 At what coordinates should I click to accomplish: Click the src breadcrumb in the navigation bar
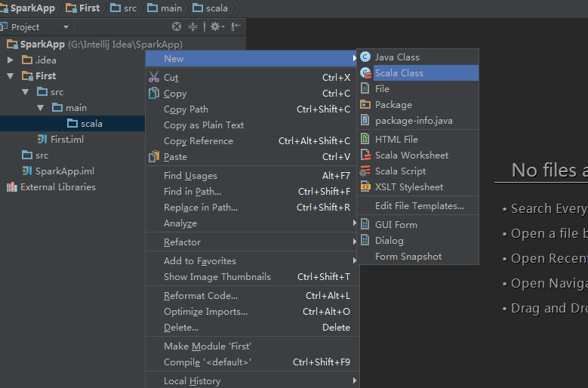pyautogui.click(x=123, y=8)
